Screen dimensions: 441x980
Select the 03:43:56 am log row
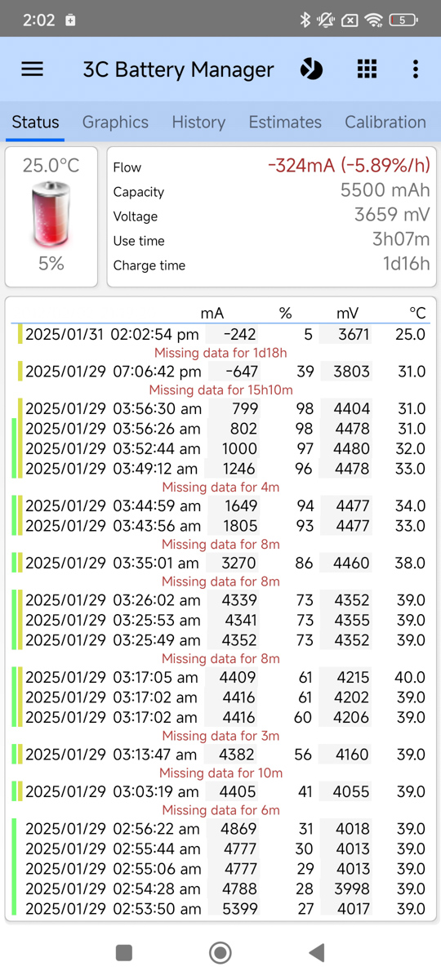220,526
